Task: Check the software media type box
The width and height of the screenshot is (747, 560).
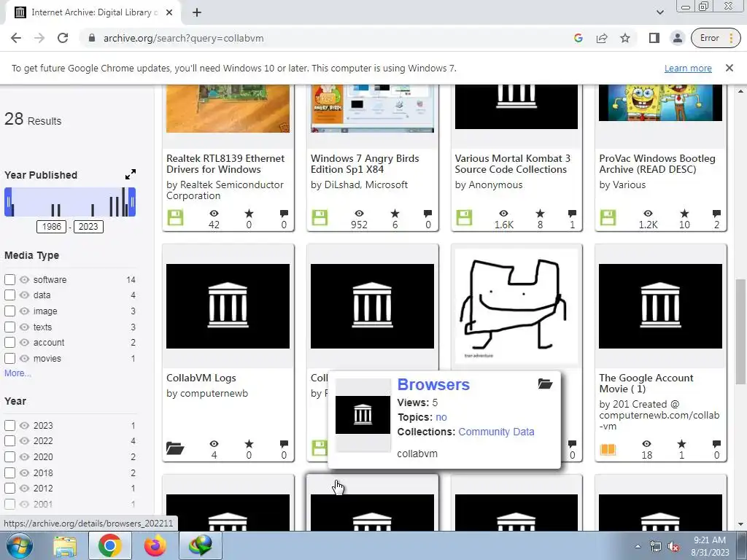Action: click(x=10, y=279)
